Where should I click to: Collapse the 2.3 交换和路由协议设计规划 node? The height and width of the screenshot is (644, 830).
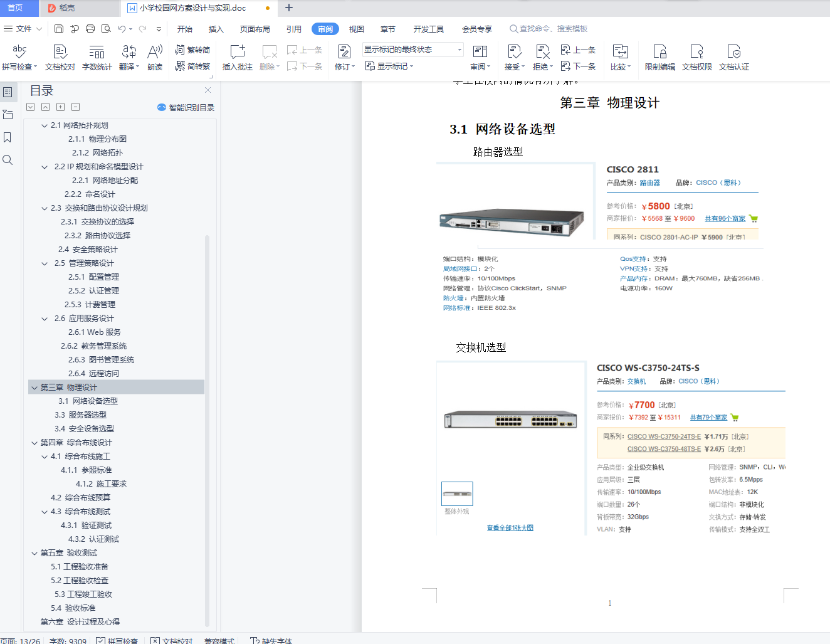pyautogui.click(x=45, y=208)
